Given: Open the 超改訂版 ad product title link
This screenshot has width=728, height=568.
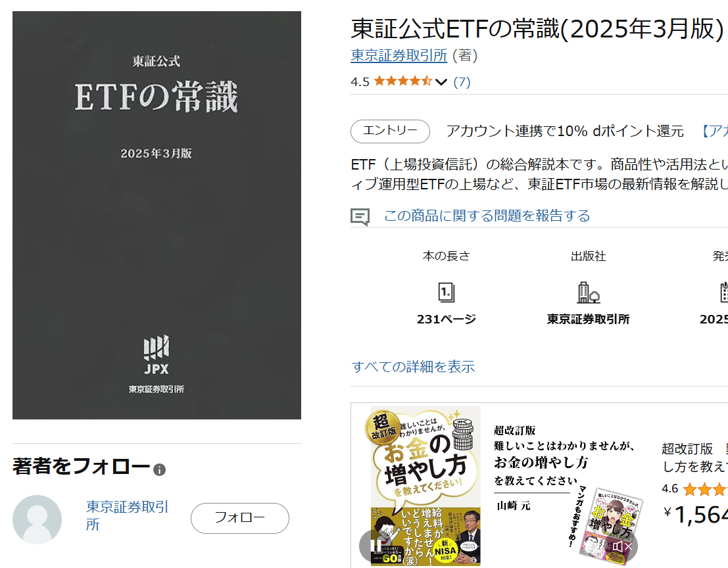Looking at the screenshot, I should click(x=694, y=457).
